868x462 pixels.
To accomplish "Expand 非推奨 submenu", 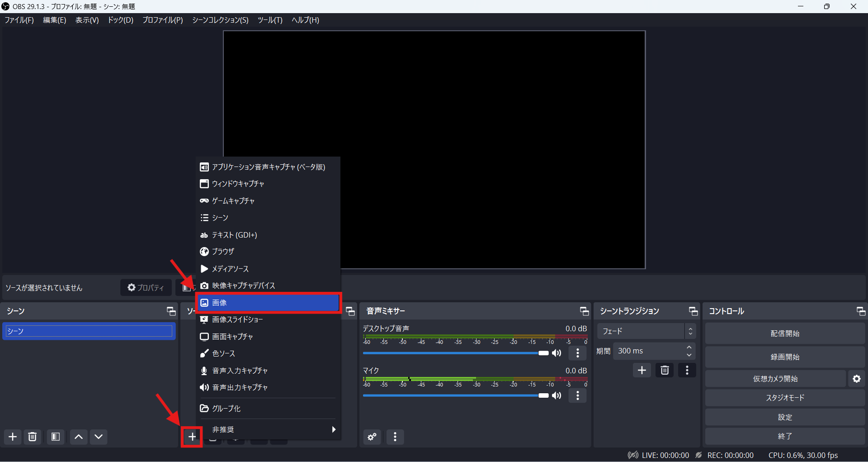I will pos(268,429).
